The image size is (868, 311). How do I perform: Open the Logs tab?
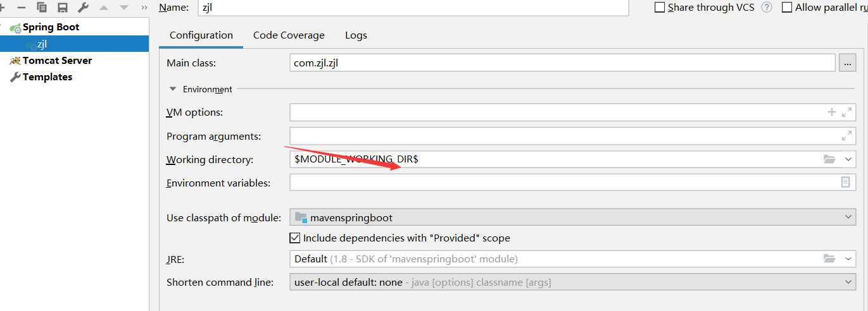tap(356, 35)
